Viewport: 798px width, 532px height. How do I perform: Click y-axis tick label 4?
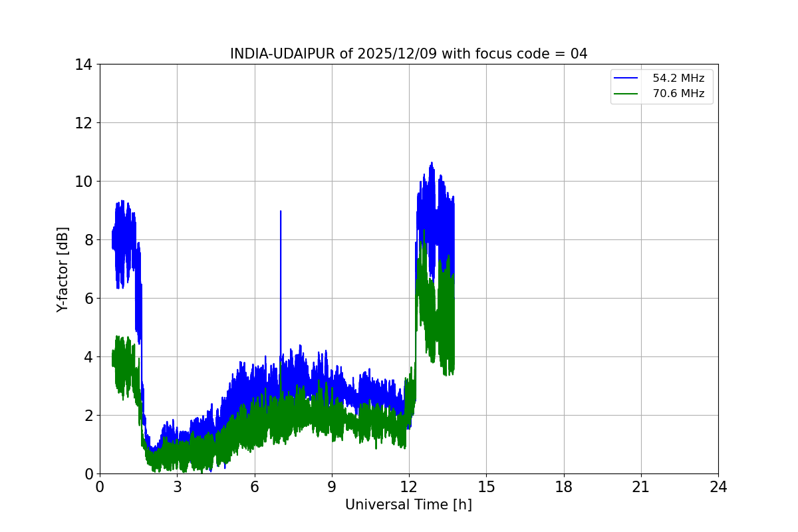point(88,357)
